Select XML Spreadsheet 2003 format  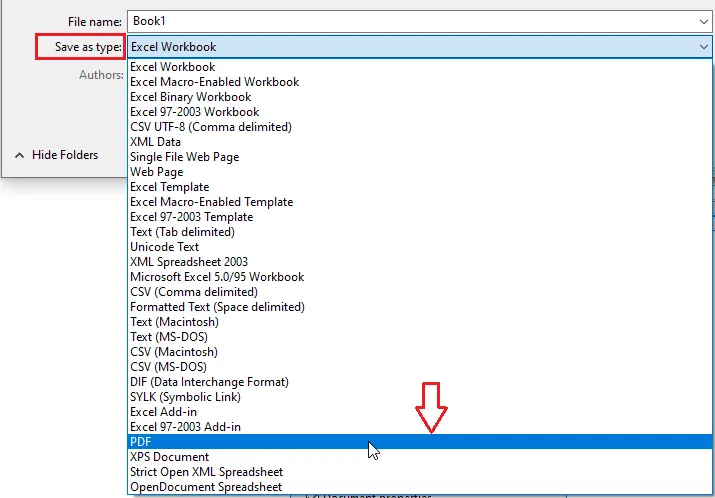420,262
